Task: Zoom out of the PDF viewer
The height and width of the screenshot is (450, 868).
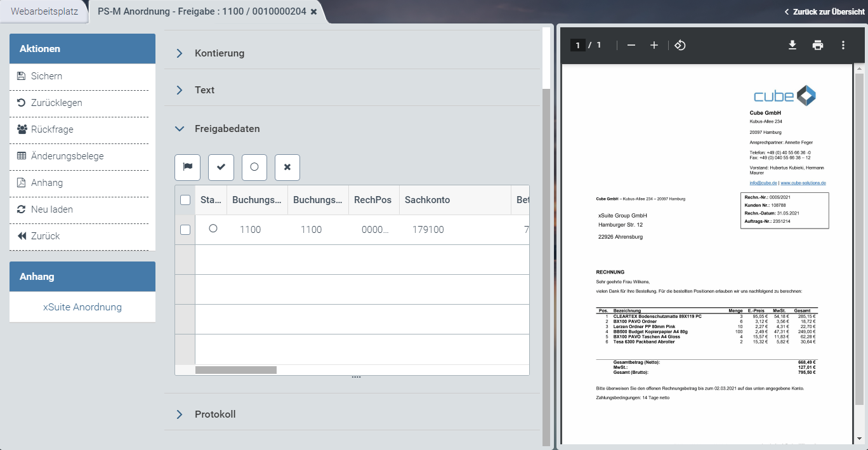Action: click(631, 45)
